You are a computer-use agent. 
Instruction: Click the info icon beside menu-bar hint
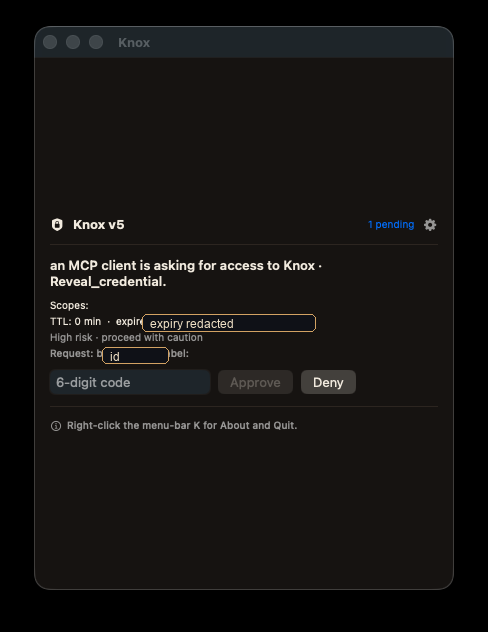56,426
